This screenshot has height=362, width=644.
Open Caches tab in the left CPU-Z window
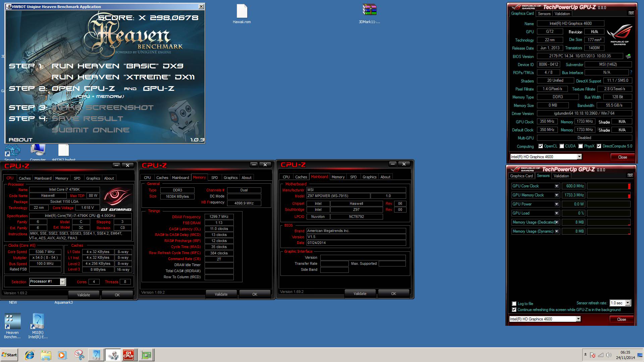pyautogui.click(x=24, y=178)
